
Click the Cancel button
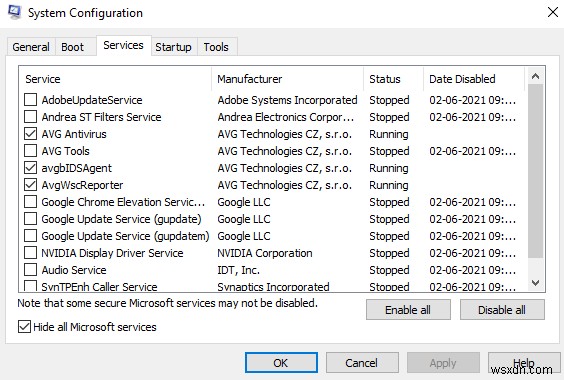[x=362, y=363]
